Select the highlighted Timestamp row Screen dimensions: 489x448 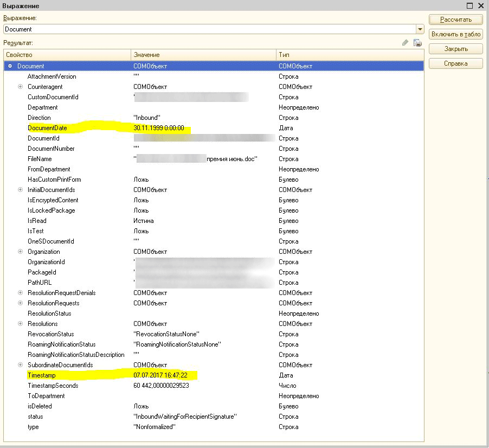pos(81,375)
